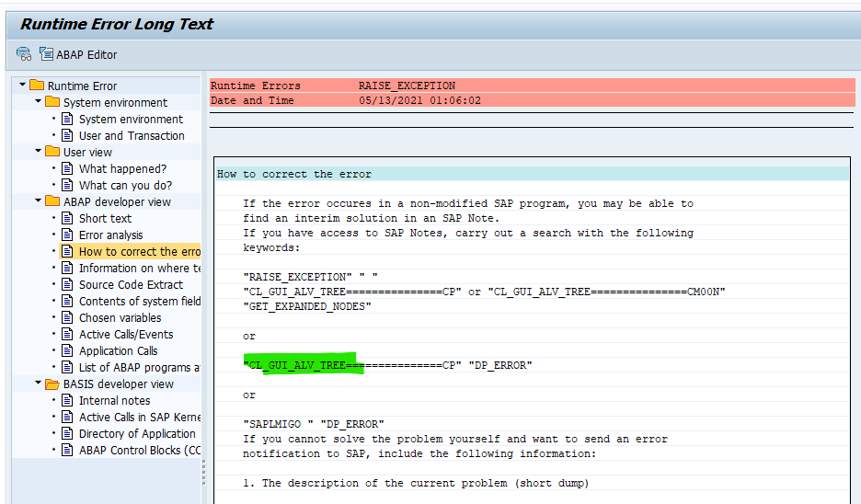This screenshot has height=504, width=861.
Task: Click the "SAPLMIGO" "DP_ERROR" line
Action: pos(314,424)
